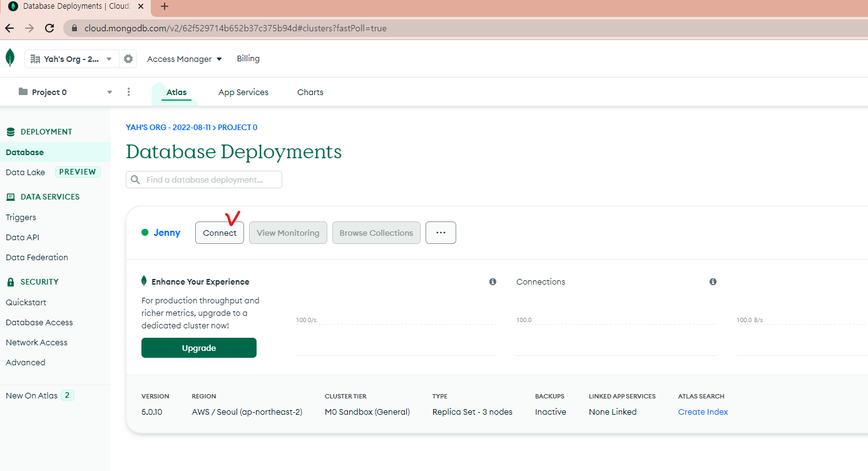
Task: Click the browser back arrow
Action: (x=9, y=28)
